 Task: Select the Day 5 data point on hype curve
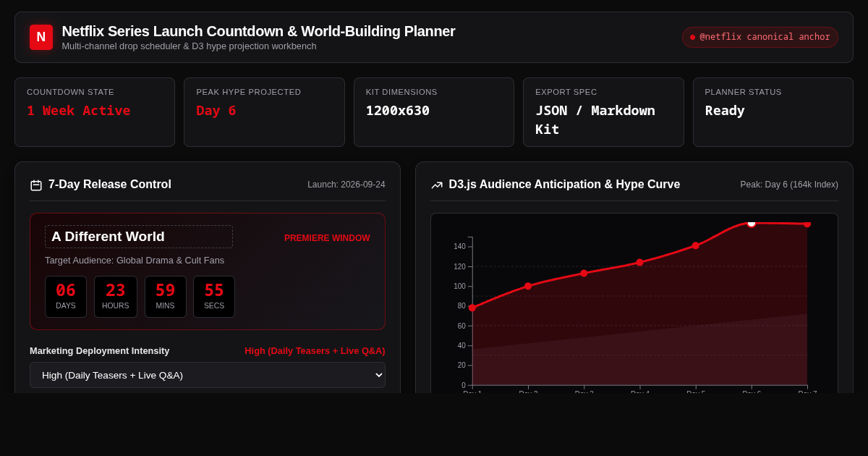pos(696,245)
